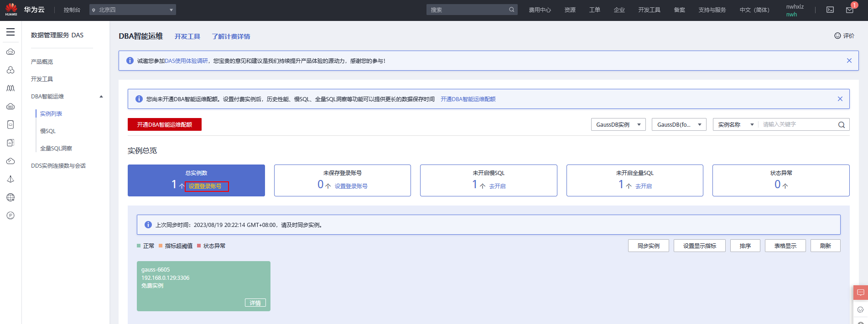
Task: Open the pyramid network icon in the sidebar
Action: tap(10, 179)
